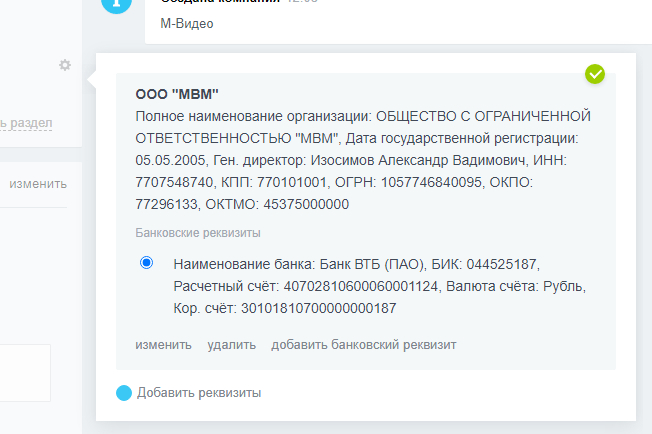
Task: Click the white input box in left sidebar
Action: [25, 373]
